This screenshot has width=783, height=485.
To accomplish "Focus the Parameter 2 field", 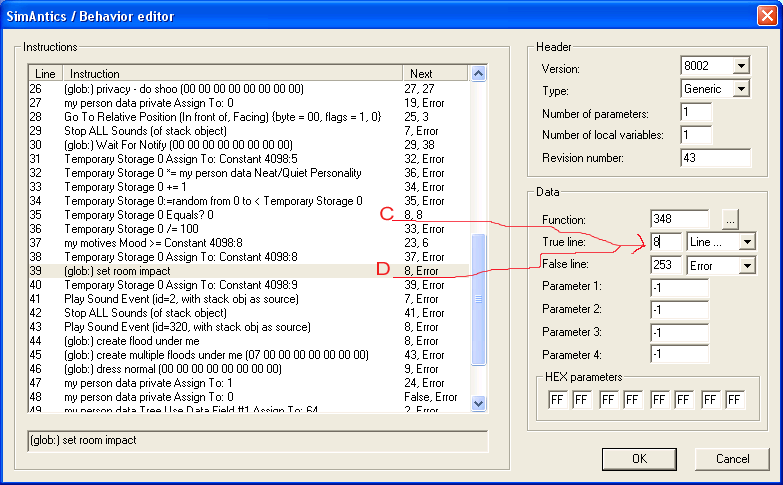I will [680, 310].
